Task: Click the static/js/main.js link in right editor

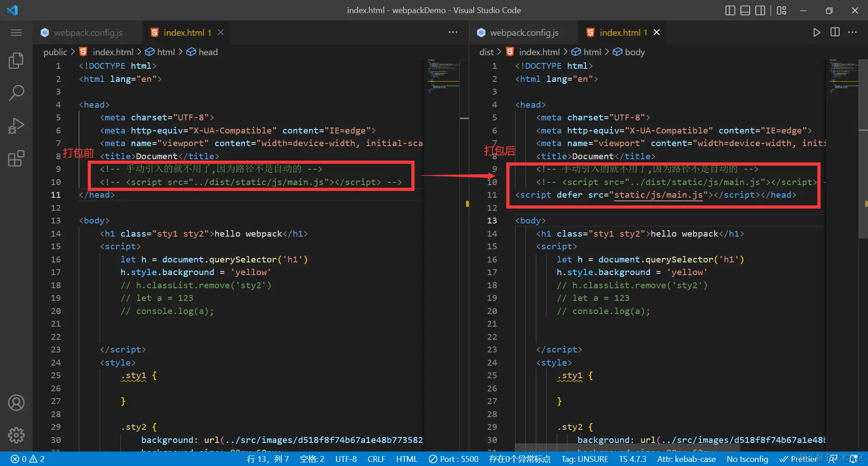Action: point(658,195)
